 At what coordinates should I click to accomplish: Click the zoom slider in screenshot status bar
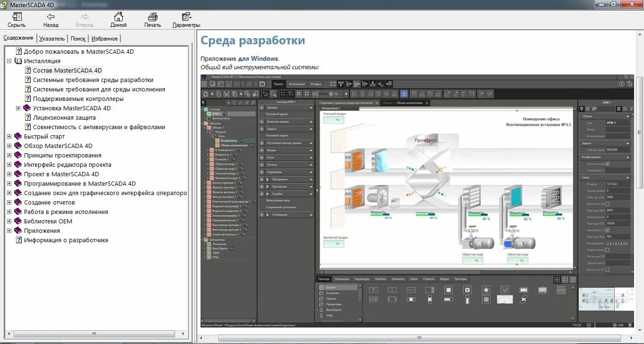(601, 325)
